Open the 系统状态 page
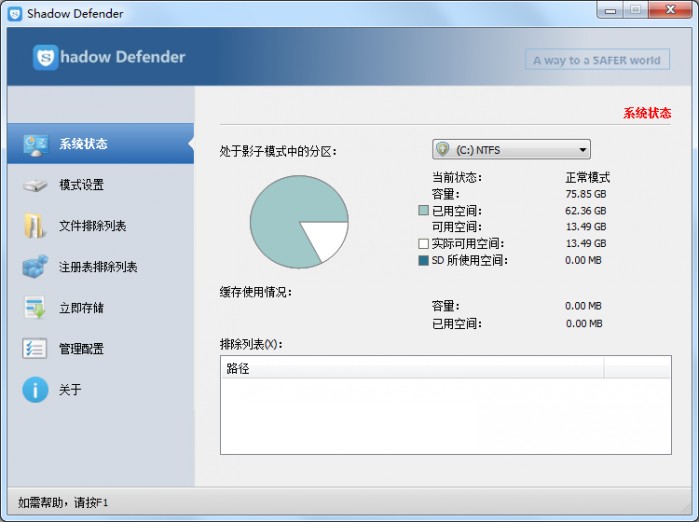Screen dimensions: 699x522 (x=101, y=144)
